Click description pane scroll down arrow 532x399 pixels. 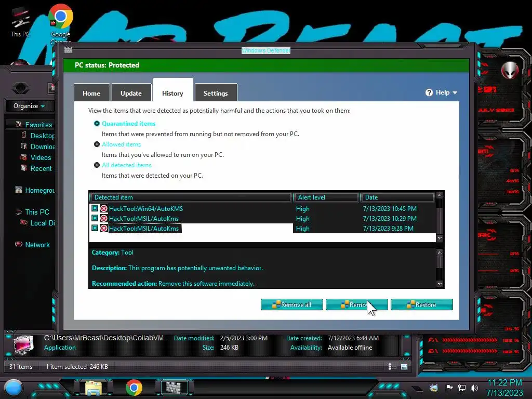(440, 284)
